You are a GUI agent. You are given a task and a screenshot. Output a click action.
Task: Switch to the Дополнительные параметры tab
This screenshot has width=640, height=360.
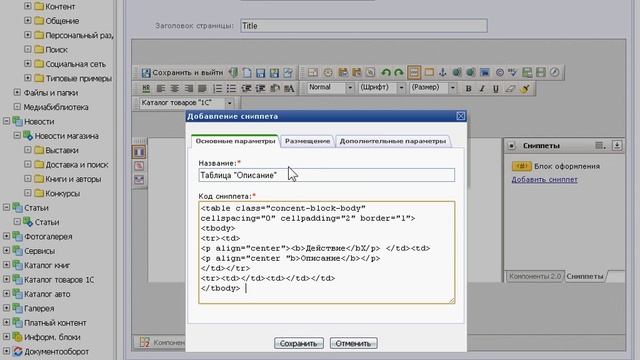coord(393,141)
